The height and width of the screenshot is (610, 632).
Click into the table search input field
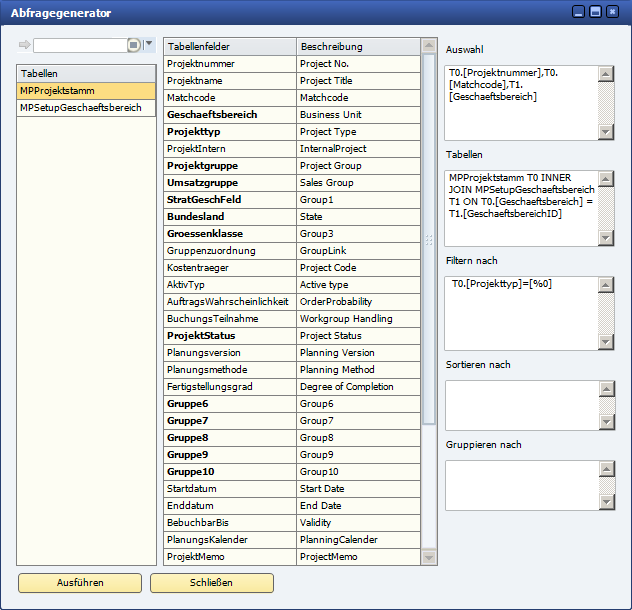point(79,45)
